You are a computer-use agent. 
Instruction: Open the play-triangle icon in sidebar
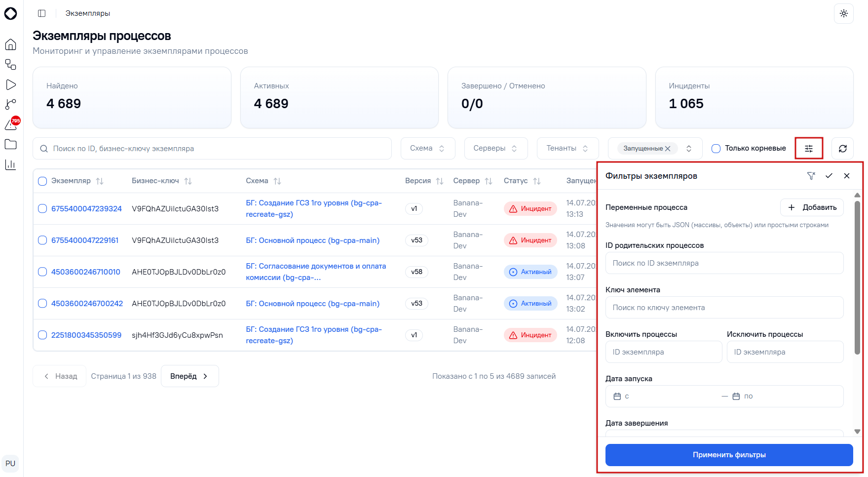10,85
